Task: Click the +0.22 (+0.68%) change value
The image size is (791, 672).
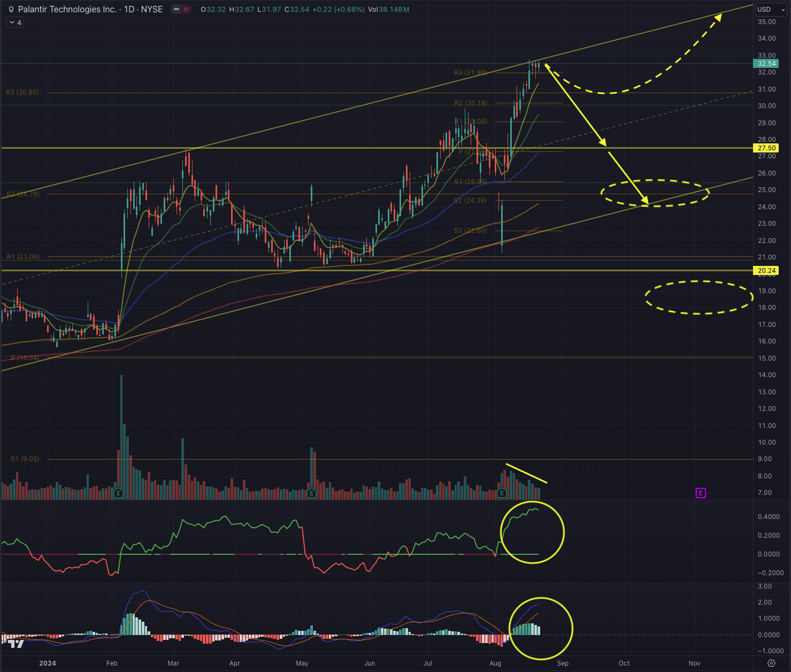Action: pyautogui.click(x=339, y=10)
